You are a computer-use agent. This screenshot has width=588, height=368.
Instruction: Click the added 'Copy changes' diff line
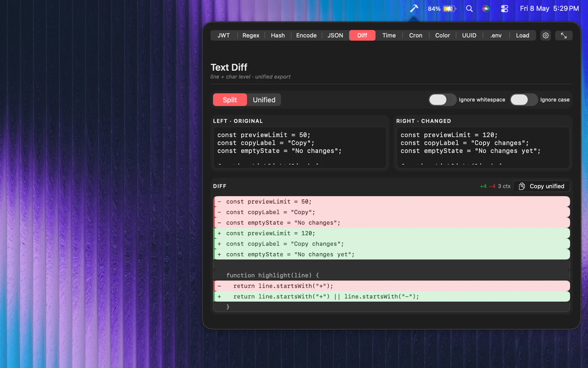pyautogui.click(x=392, y=244)
